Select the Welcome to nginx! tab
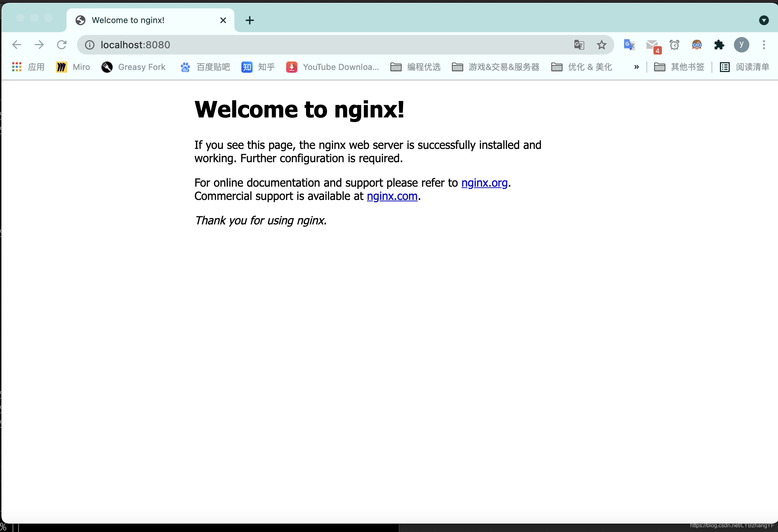 (150, 20)
